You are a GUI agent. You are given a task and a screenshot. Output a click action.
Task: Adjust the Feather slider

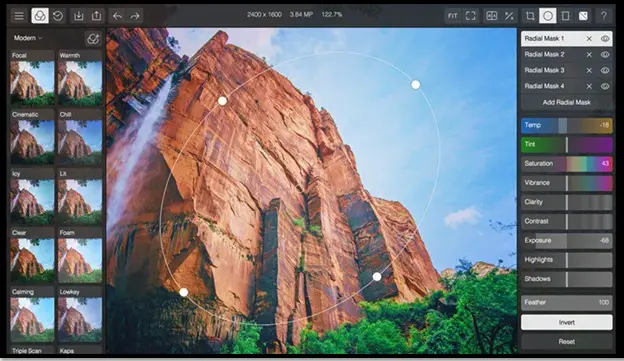567,302
